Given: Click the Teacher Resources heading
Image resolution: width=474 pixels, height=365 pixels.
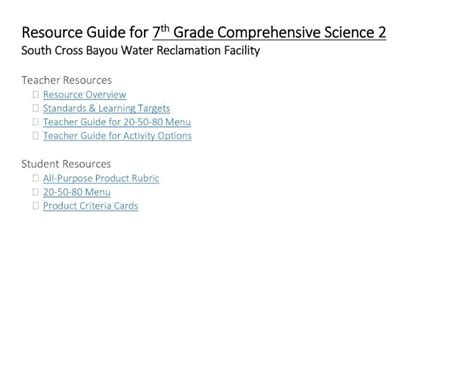Looking at the screenshot, I should (67, 80).
